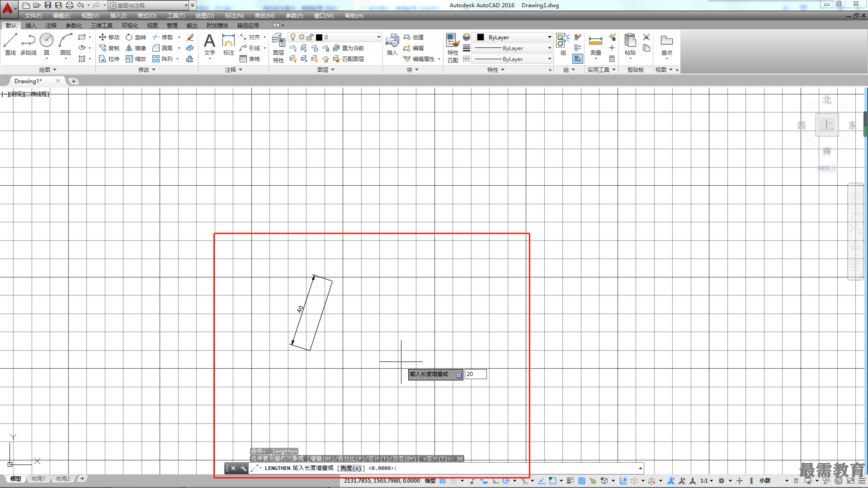The width and height of the screenshot is (868, 488).
Task: Select the Line (直线) drawing tool
Action: (10, 44)
